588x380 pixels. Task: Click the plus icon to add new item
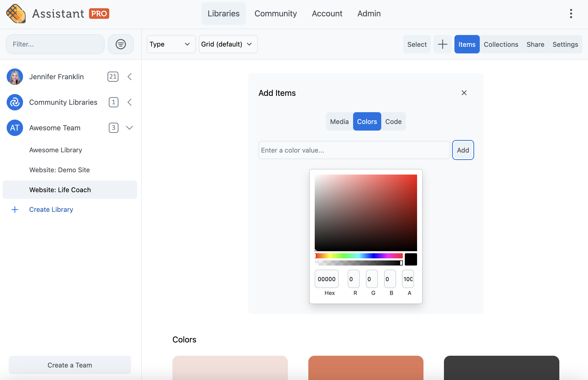click(x=443, y=44)
